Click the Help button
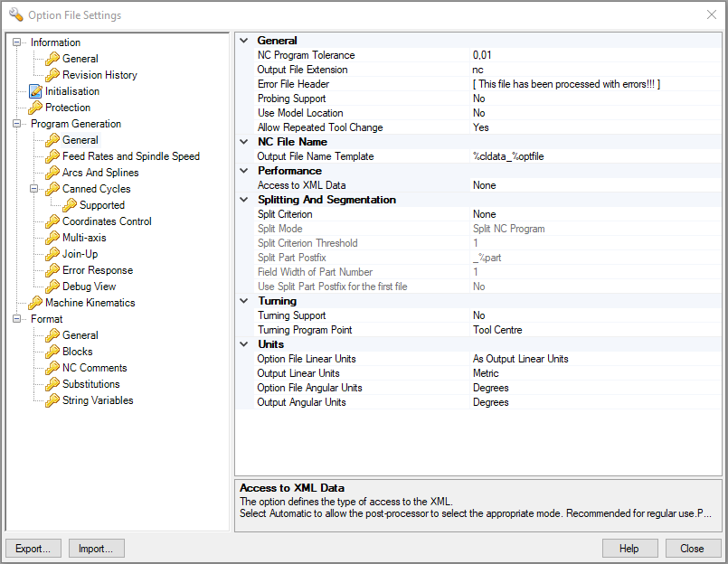The width and height of the screenshot is (728, 564). [629, 548]
